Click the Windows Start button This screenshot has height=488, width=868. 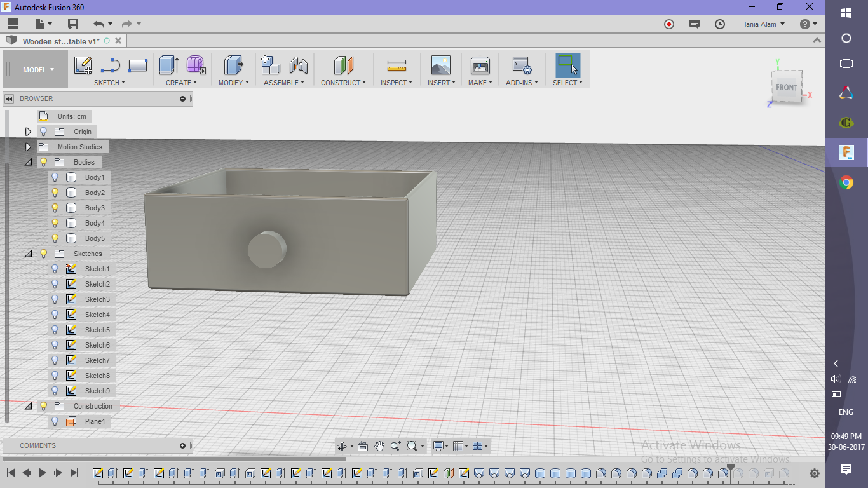point(846,13)
